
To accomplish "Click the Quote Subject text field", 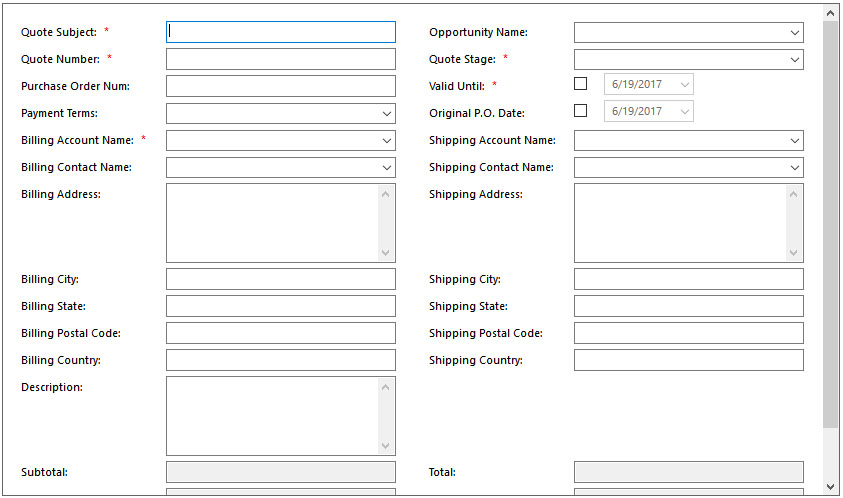I will [280, 32].
